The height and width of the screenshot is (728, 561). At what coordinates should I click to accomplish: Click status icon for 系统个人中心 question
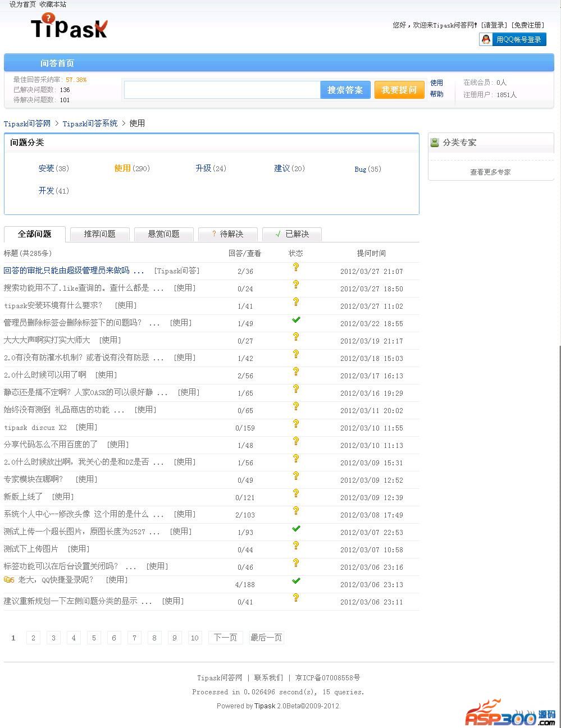(296, 511)
